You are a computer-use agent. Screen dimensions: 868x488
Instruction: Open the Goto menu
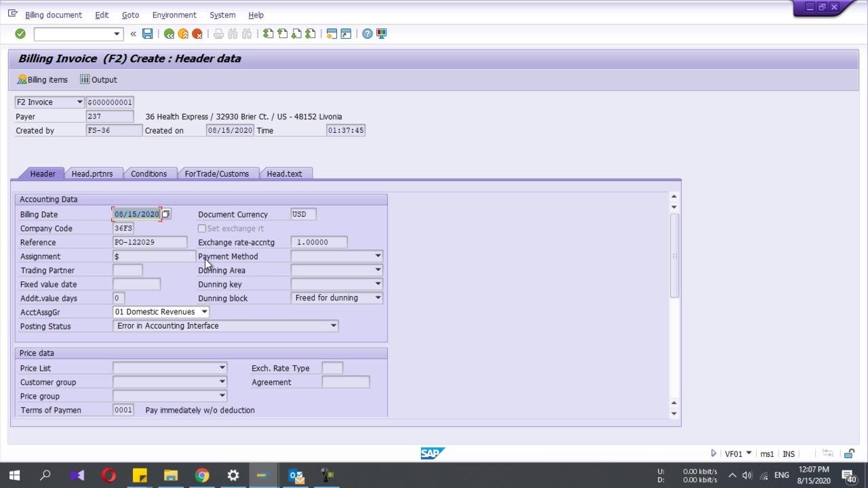130,15
